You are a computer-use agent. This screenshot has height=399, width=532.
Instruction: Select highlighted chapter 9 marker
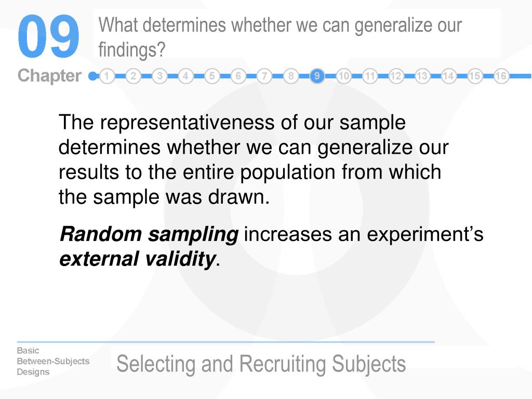click(317, 76)
